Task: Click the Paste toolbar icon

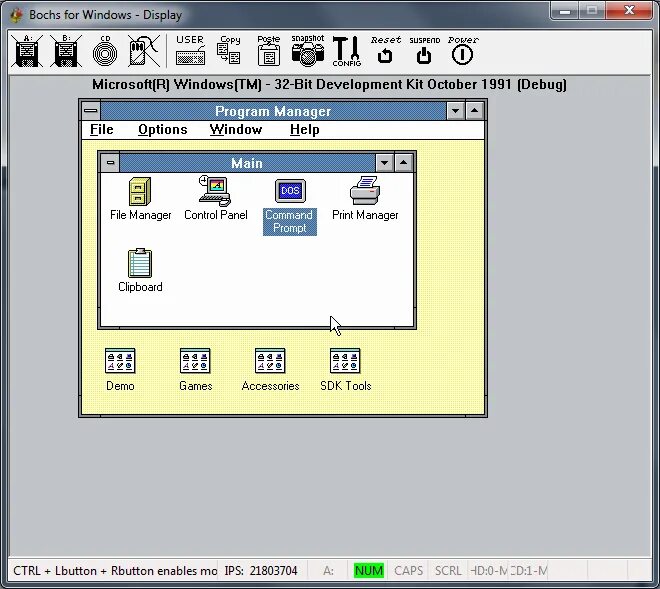Action: (269, 50)
